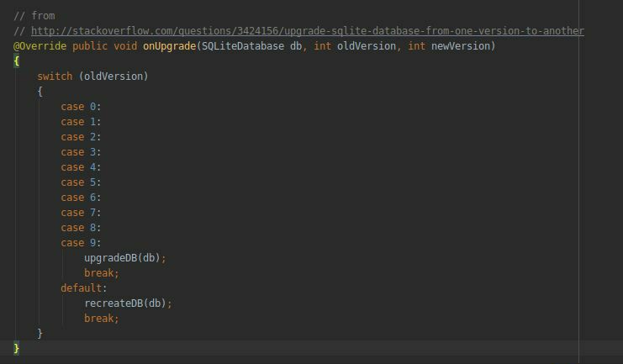This screenshot has height=364, width=623.
Task: Click the switch block opening brace
Action: (40, 92)
